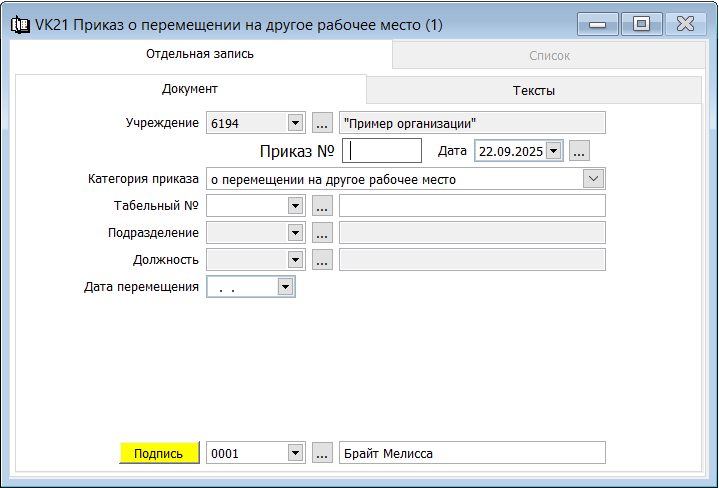Open the Табельный № dropdown arrow

click(295, 206)
